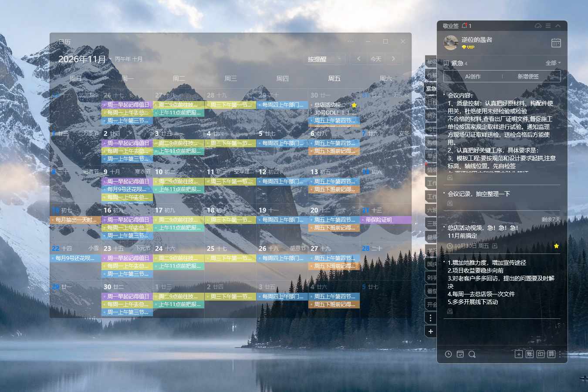Screen dimensions: 588x392
Task: Click the plus box icon at panel bottom
Action: click(x=519, y=354)
